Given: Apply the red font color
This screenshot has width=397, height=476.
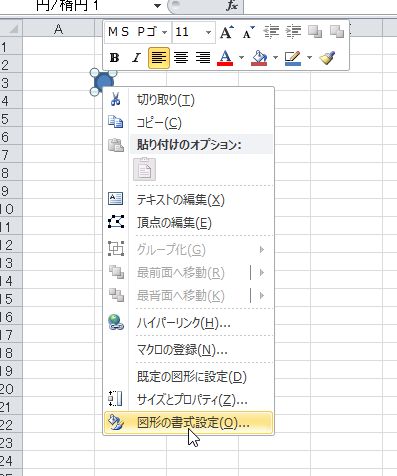Looking at the screenshot, I should (225, 58).
